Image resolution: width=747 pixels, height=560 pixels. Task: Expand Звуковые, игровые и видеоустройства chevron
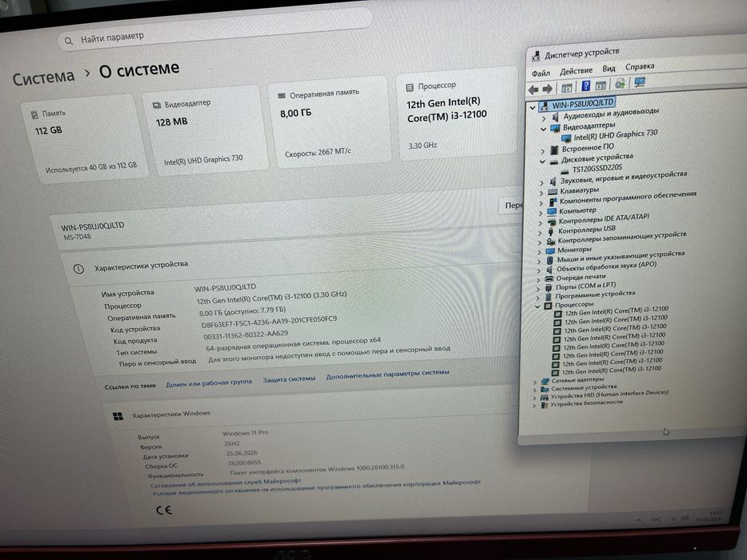(x=541, y=183)
